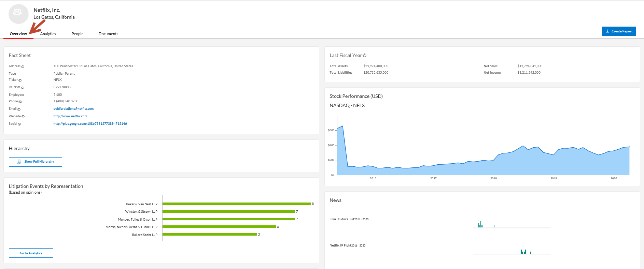Click the Keker & Van Nest LLP label
The height and width of the screenshot is (269, 644).
[x=142, y=204]
